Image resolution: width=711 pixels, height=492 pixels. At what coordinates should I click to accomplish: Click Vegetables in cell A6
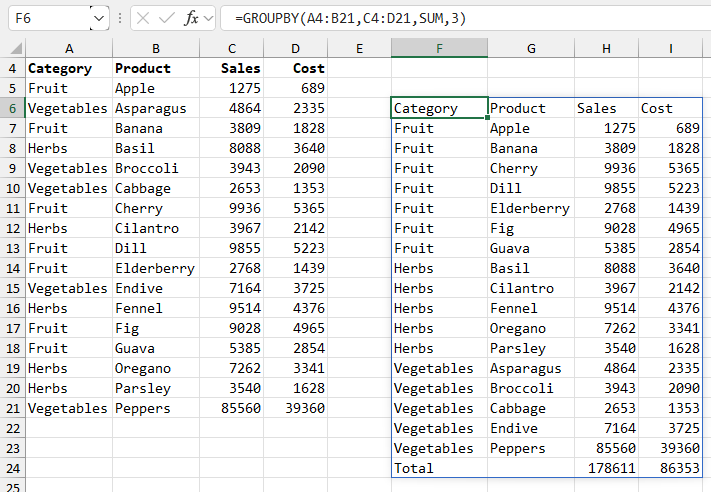tap(69, 108)
